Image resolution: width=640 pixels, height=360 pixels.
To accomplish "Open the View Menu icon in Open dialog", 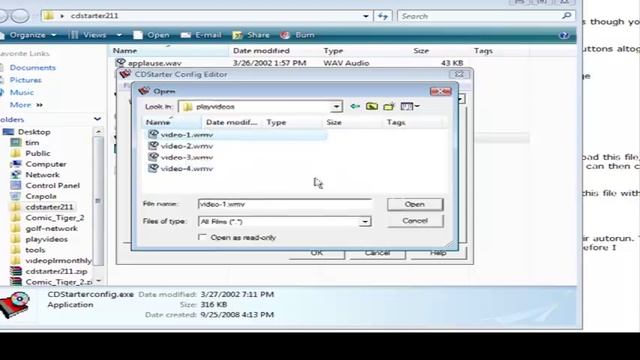I will click(409, 107).
